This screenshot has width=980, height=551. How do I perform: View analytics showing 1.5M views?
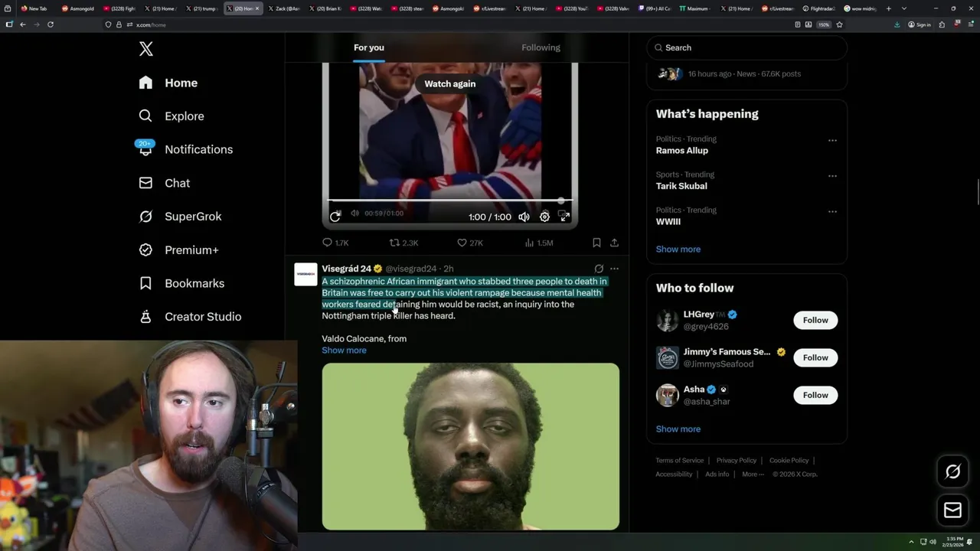click(x=539, y=243)
